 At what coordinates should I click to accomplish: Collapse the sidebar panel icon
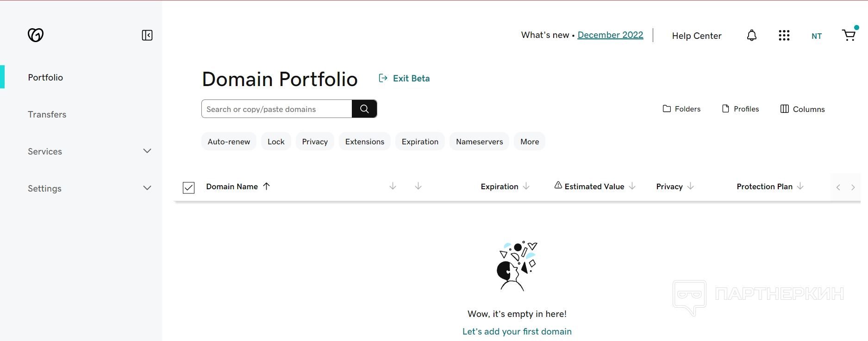click(x=147, y=35)
